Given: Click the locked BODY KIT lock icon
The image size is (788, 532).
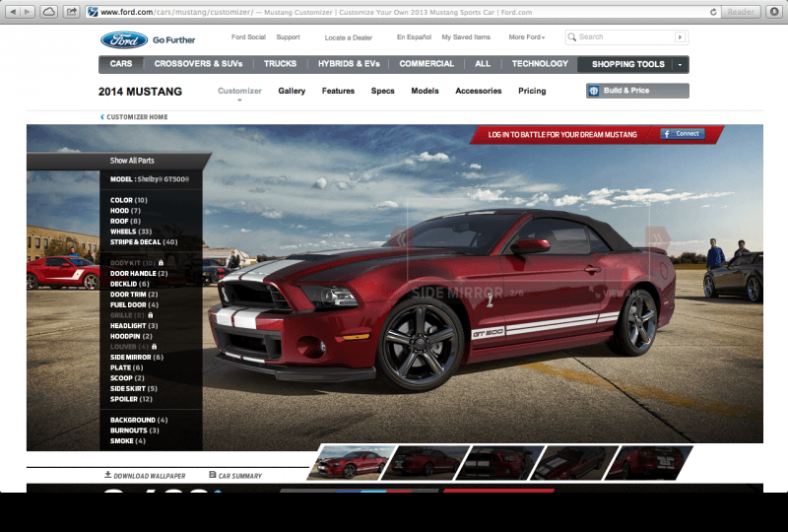Looking at the screenshot, I should [161, 262].
